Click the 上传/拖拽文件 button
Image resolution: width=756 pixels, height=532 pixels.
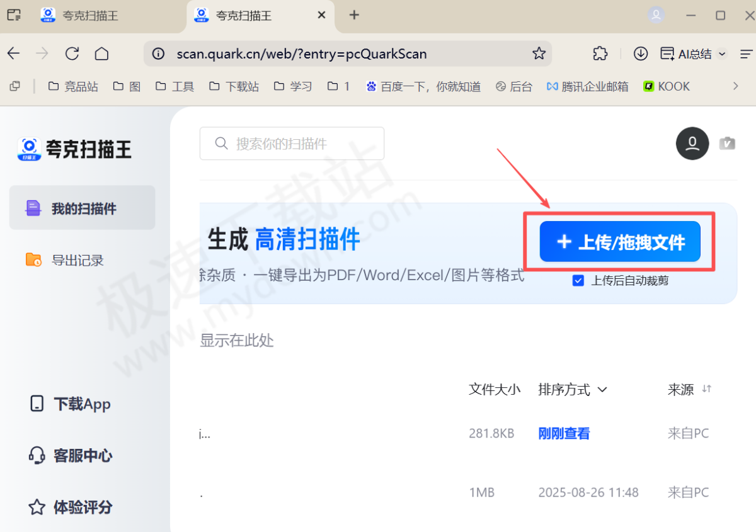(620, 242)
